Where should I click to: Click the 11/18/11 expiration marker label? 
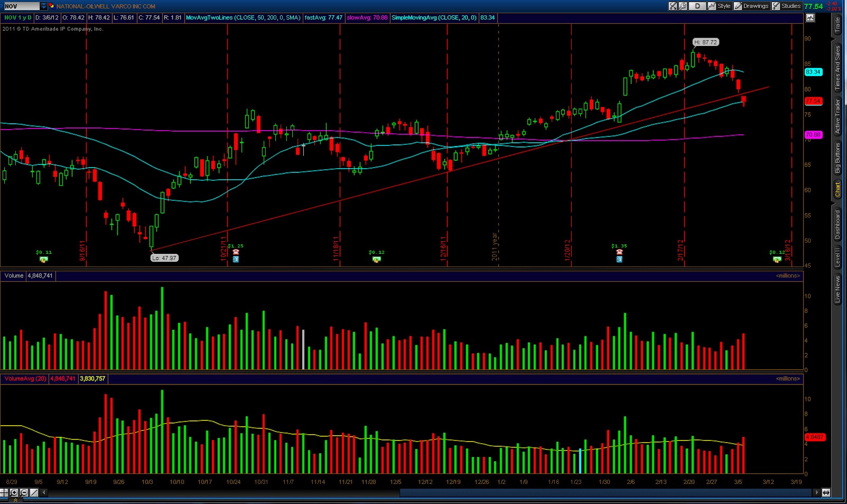coord(336,249)
